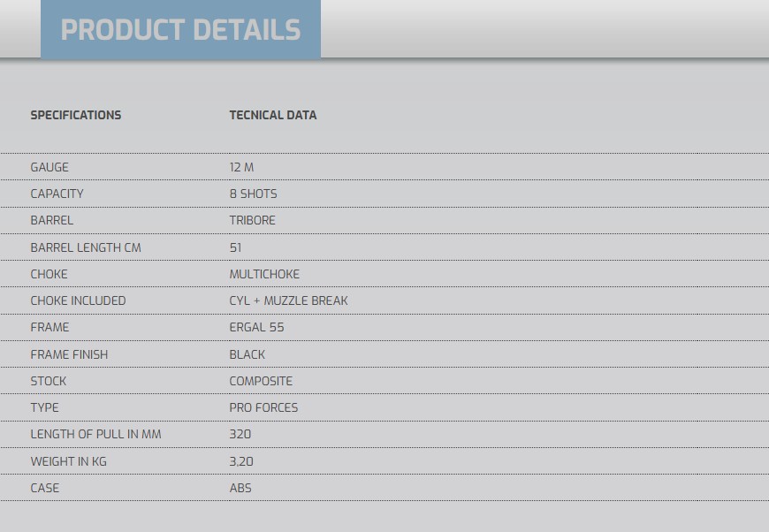
Task: Select the CHOKE INCLUDED label
Action: tap(78, 300)
